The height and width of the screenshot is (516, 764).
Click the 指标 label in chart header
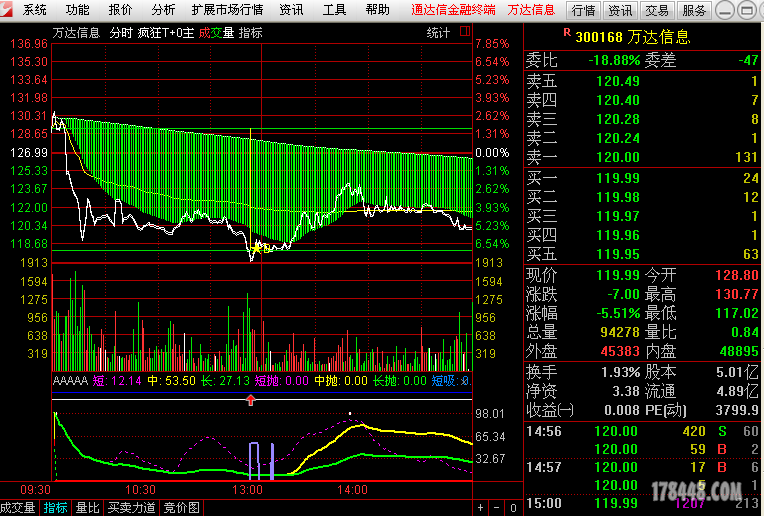coord(250,33)
